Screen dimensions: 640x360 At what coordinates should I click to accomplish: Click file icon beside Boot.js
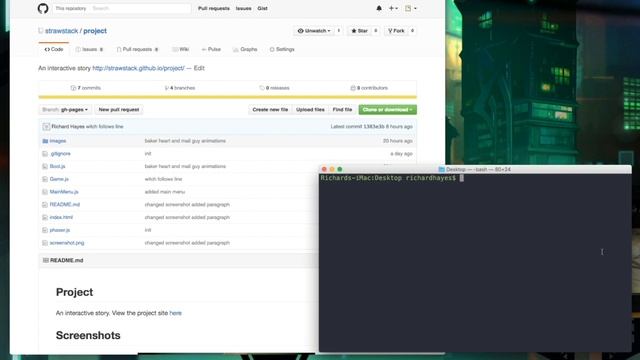[45, 166]
